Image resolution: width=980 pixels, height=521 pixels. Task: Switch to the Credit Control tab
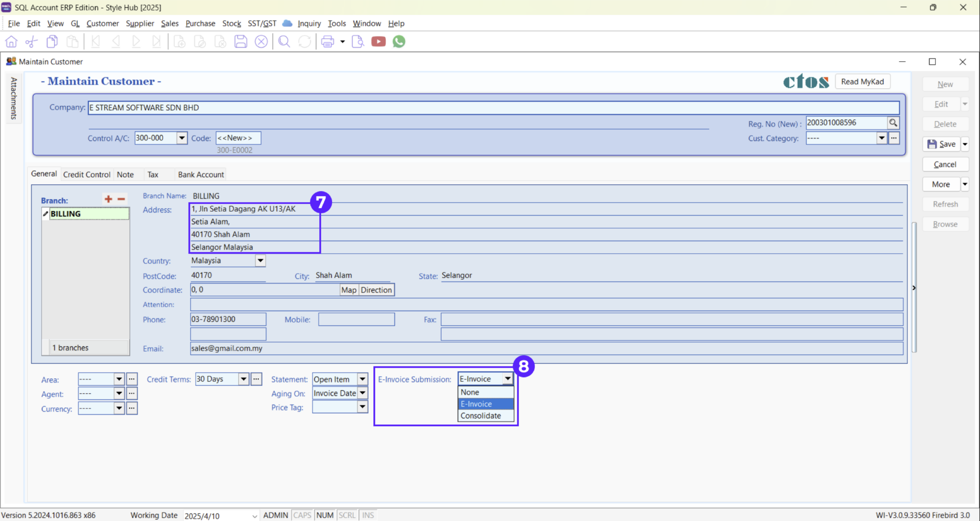[x=86, y=174]
